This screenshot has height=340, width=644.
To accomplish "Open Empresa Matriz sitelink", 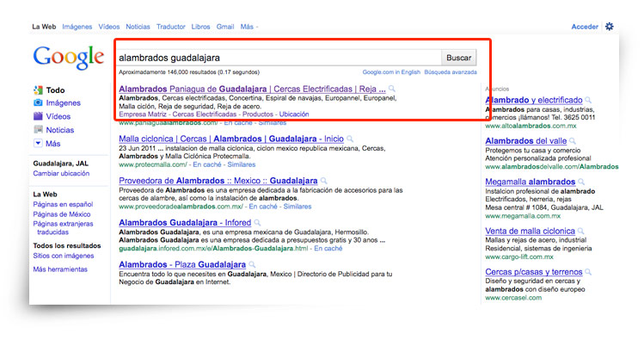I will [x=143, y=114].
